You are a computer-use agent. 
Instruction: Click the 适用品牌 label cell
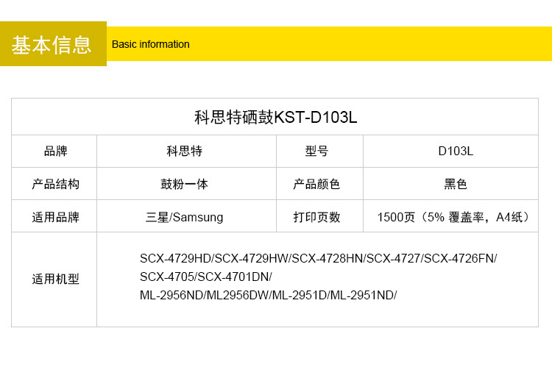[x=55, y=217]
